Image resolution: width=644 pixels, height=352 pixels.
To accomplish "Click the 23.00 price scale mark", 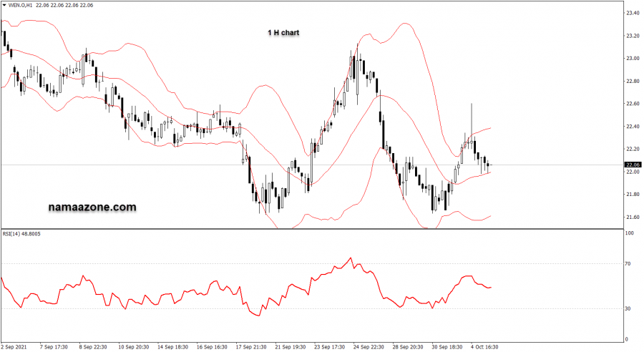I will [633, 58].
